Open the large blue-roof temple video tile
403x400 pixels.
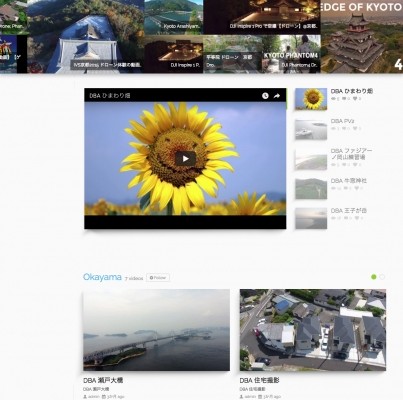[86, 36]
